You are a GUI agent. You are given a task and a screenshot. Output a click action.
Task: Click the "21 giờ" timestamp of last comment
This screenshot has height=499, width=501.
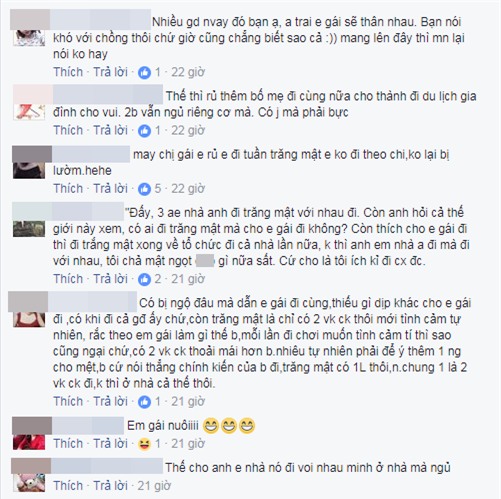point(154,486)
